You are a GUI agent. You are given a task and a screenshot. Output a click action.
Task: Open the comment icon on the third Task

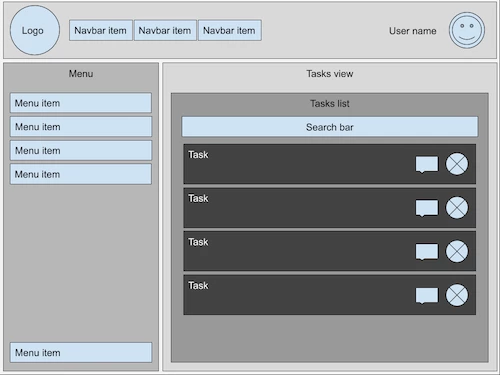[427, 252]
